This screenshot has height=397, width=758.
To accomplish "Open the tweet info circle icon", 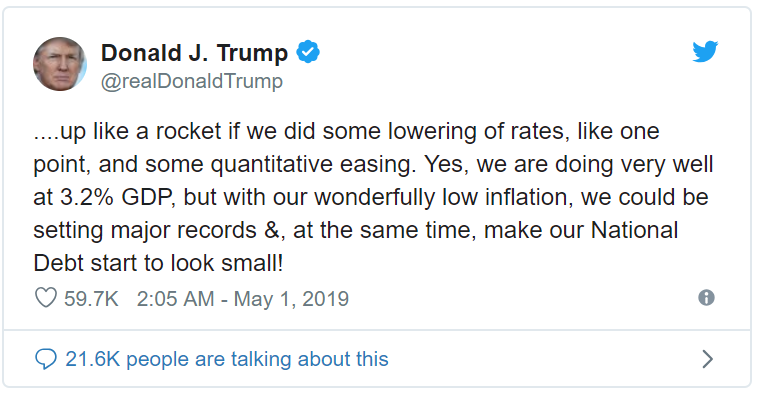I will click(x=706, y=297).
